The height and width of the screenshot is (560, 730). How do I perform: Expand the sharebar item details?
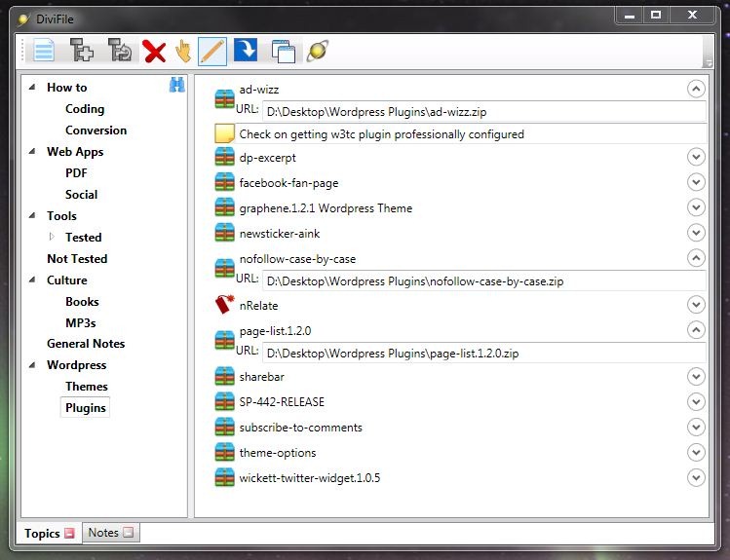(696, 376)
